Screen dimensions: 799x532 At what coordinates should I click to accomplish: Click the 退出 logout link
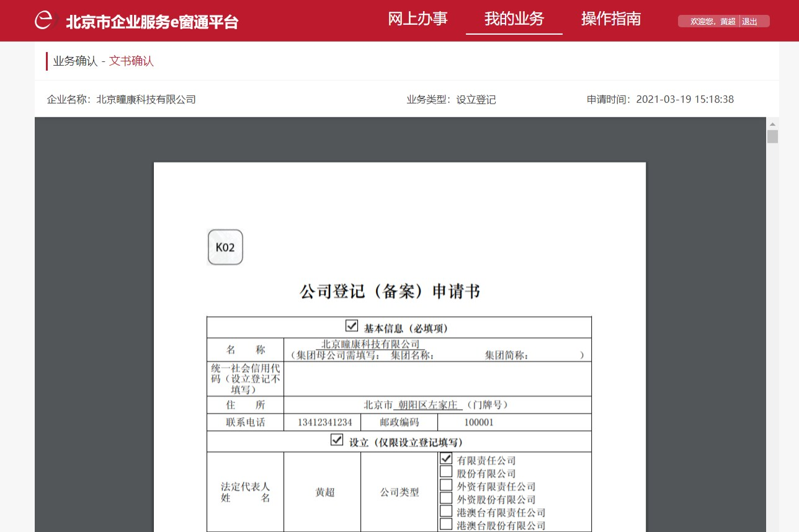pyautogui.click(x=749, y=22)
